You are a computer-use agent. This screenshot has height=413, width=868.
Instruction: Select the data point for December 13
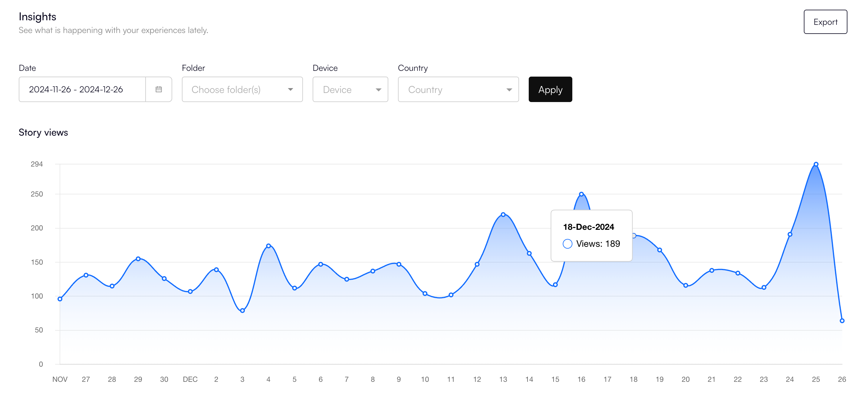[503, 215]
